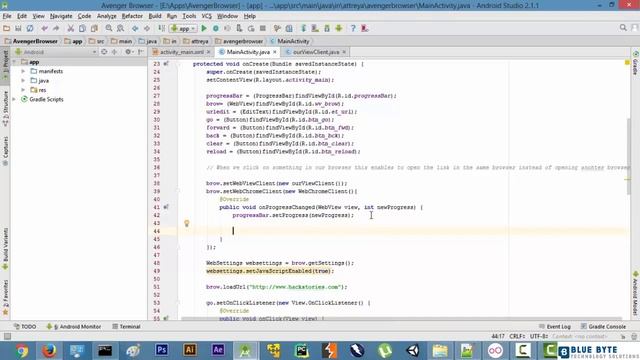The width and height of the screenshot is (640, 360).
Task: Click the Attach debugger toolbar icon
Action: click(x=239, y=29)
